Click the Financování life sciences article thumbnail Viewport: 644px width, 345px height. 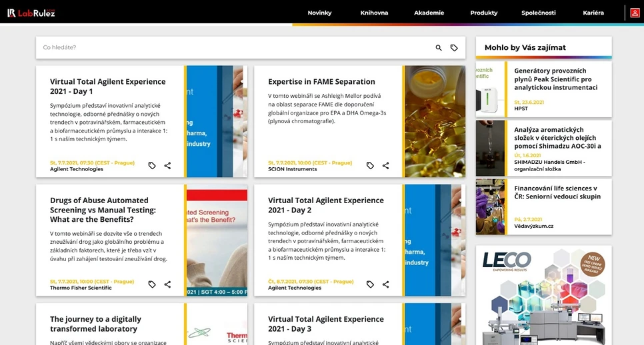[491, 206]
